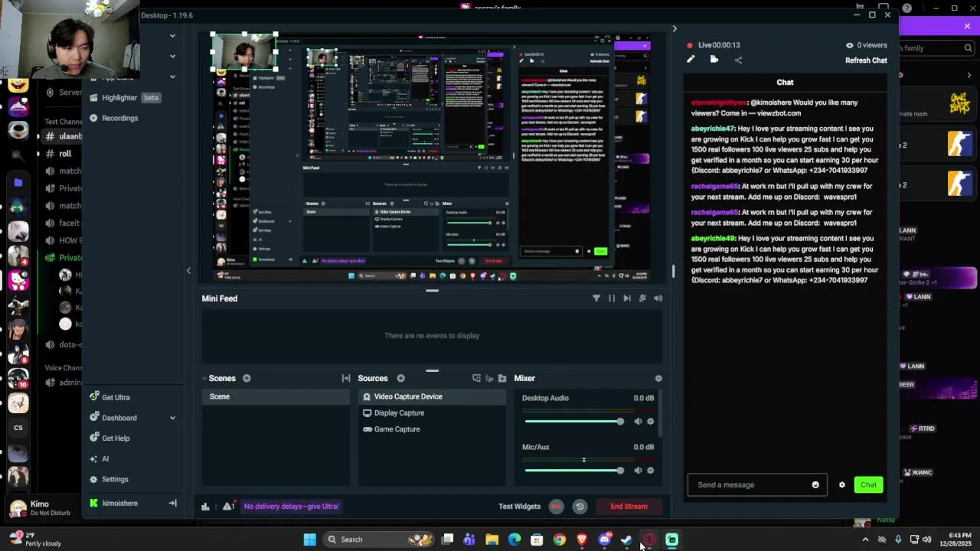
Task: Click the video camera icon beside the pencil
Action: coord(714,60)
